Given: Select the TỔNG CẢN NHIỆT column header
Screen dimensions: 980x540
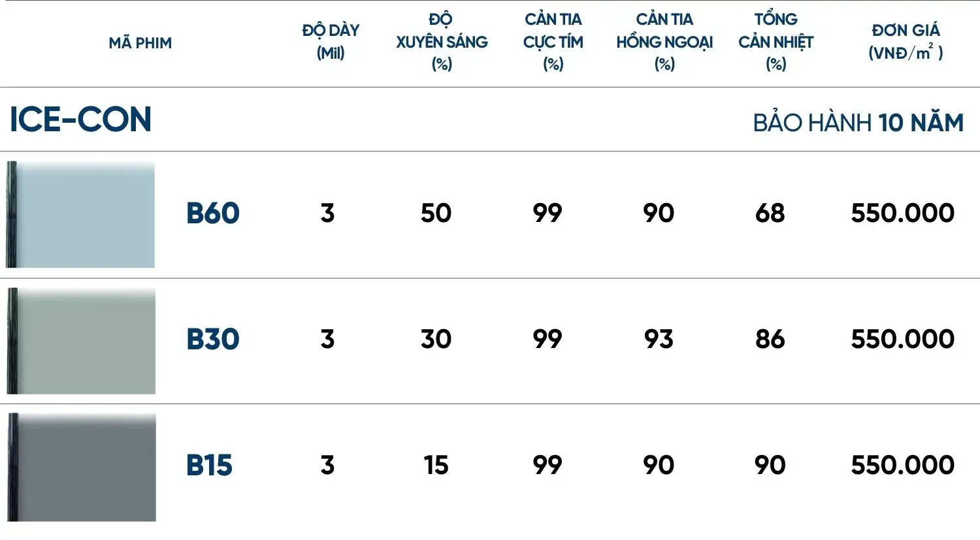Looking at the screenshot, I should pos(776,42).
